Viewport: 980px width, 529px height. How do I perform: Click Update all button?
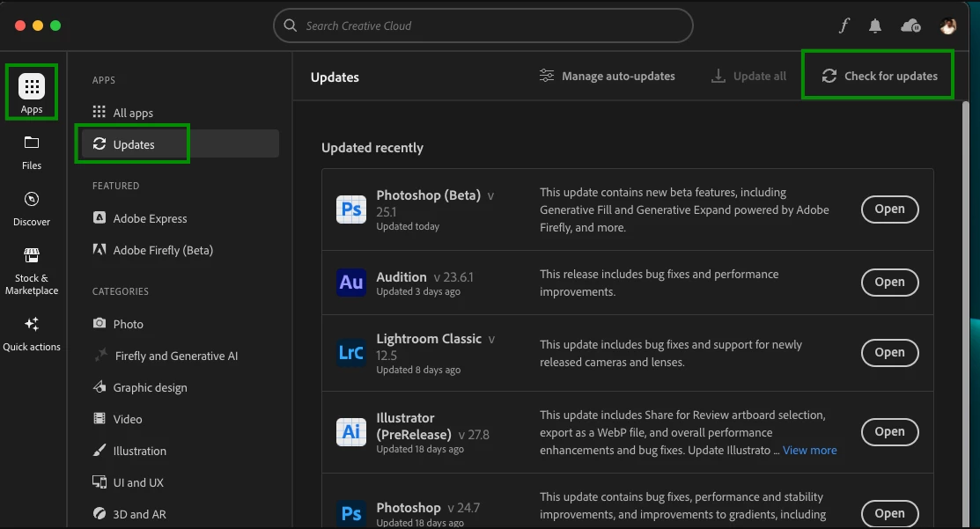coord(748,77)
